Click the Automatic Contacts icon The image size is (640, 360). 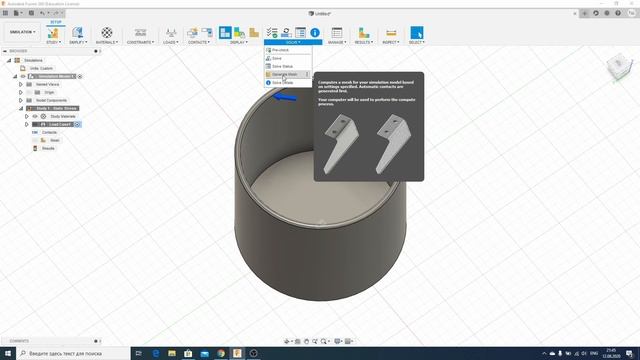pos(192,32)
